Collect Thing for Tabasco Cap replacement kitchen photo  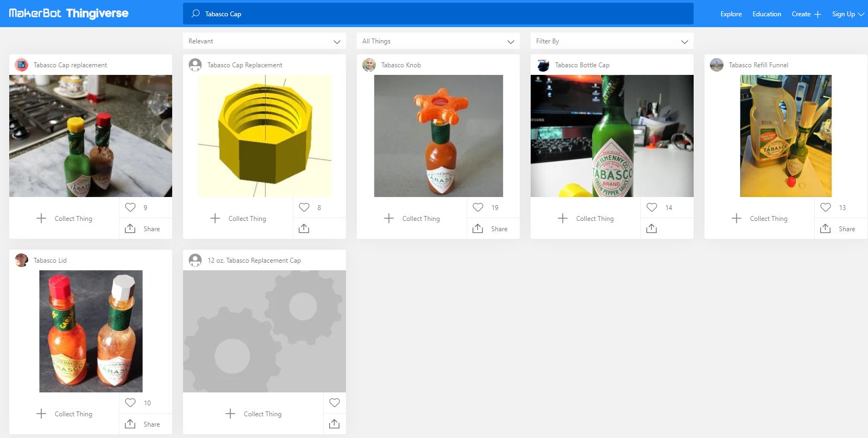(64, 218)
